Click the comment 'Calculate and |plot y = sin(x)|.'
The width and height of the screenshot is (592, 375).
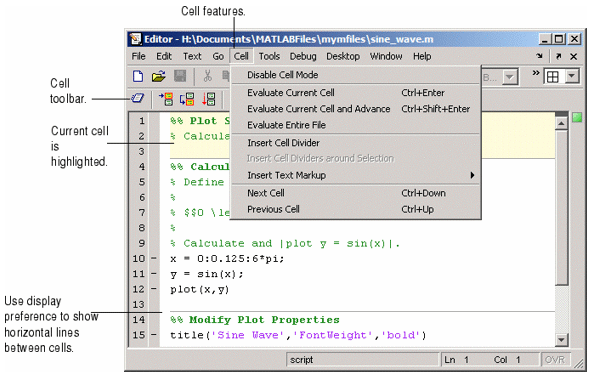coord(285,244)
